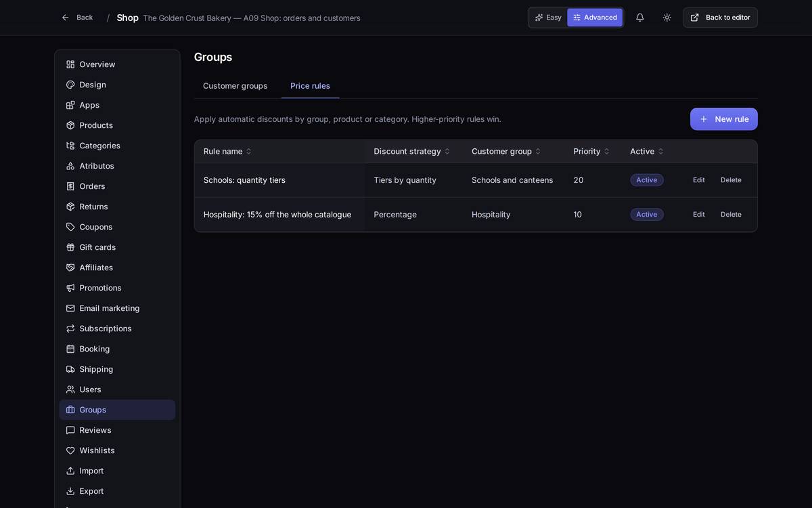812x508 pixels.
Task: Switch to Easy mode
Action: coord(548,18)
